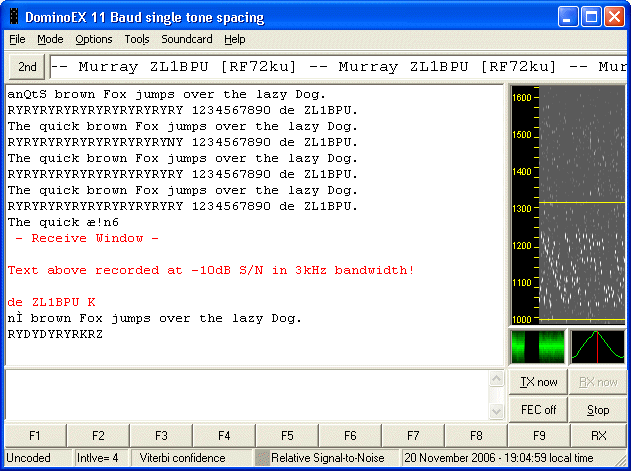Trigger the F8 macro button

click(x=476, y=436)
